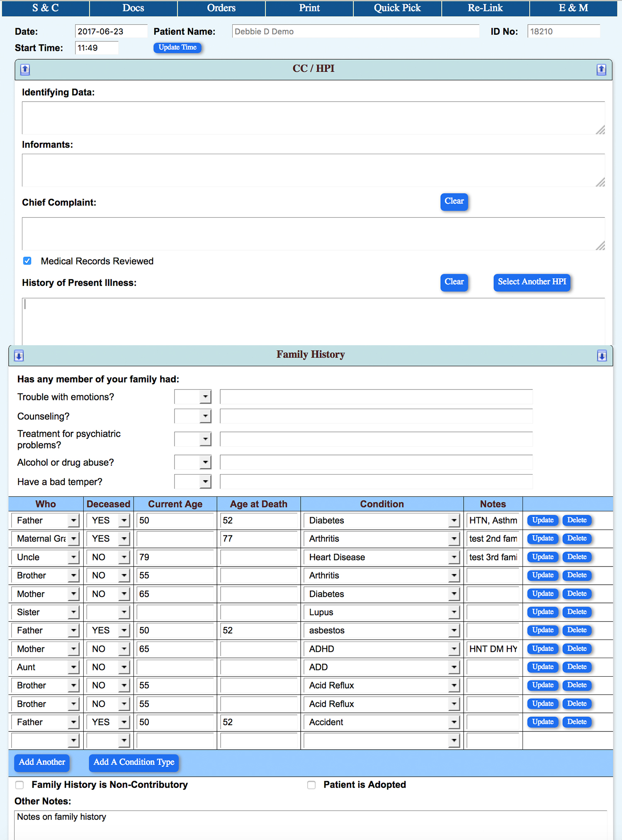Click Have a bad temper detail field
This screenshot has width=622, height=840.
376,482
